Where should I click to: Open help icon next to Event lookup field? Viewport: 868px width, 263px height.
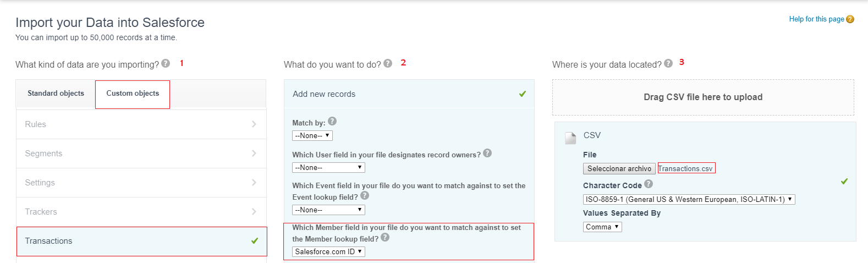coord(365,196)
